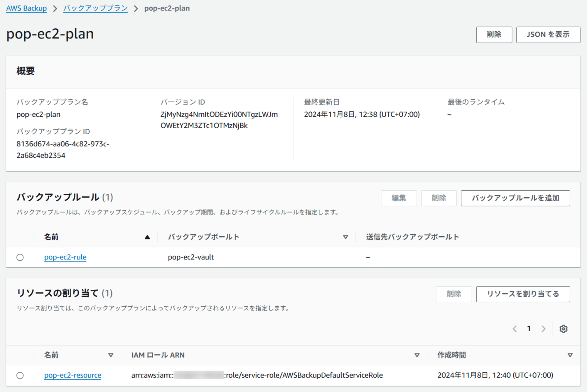Click 削除 in the backup rules section
The image size is (587, 392).
[x=439, y=198]
